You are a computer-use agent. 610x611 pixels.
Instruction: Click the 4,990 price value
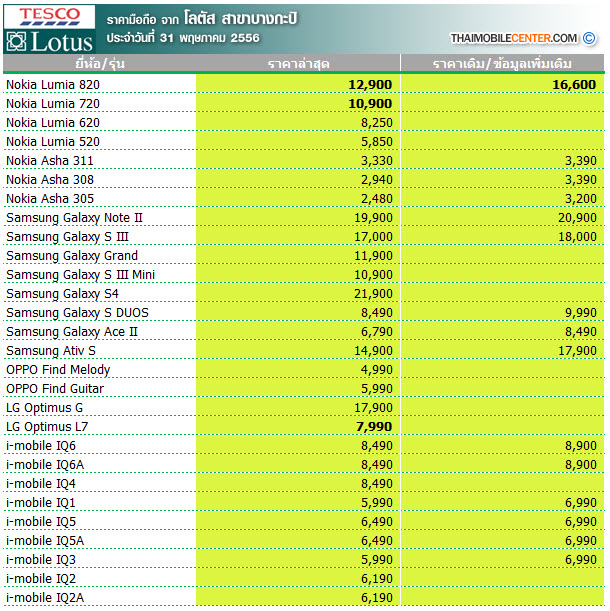click(x=377, y=370)
